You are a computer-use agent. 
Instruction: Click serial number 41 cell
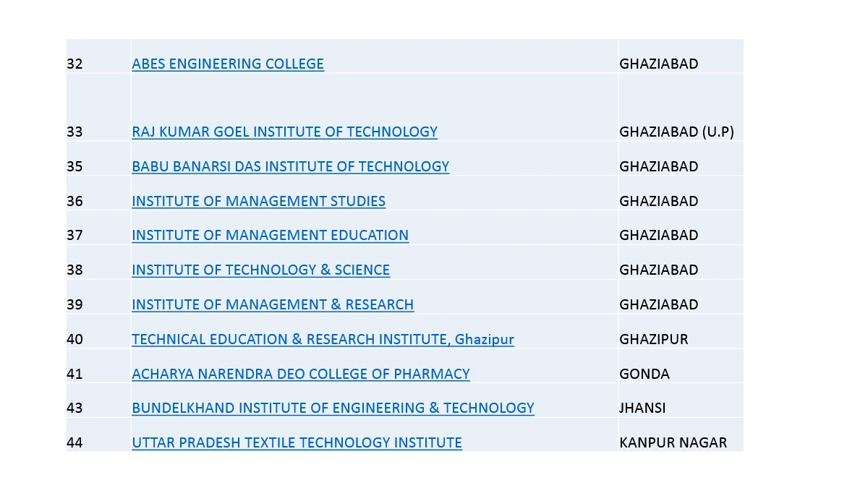(x=75, y=374)
